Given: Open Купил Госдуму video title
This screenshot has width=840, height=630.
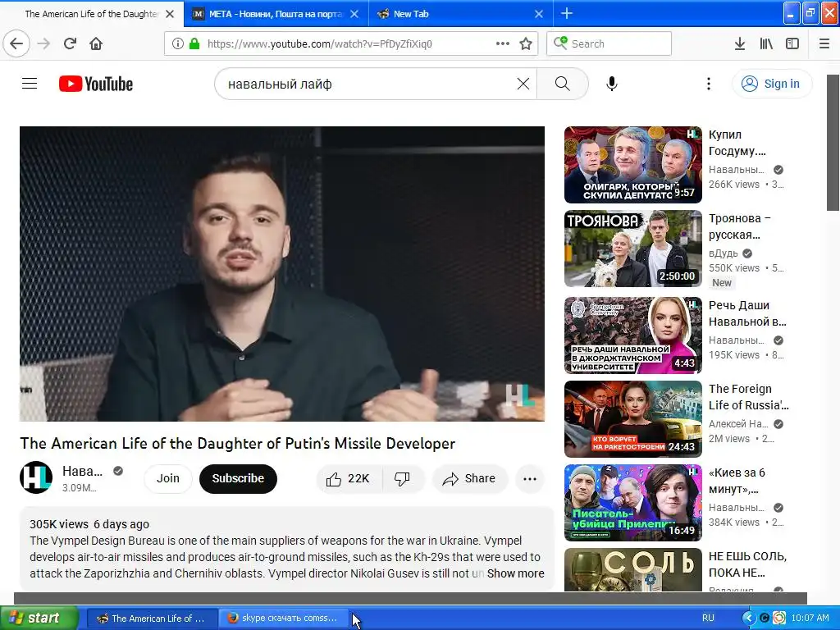Looking at the screenshot, I should (737, 143).
